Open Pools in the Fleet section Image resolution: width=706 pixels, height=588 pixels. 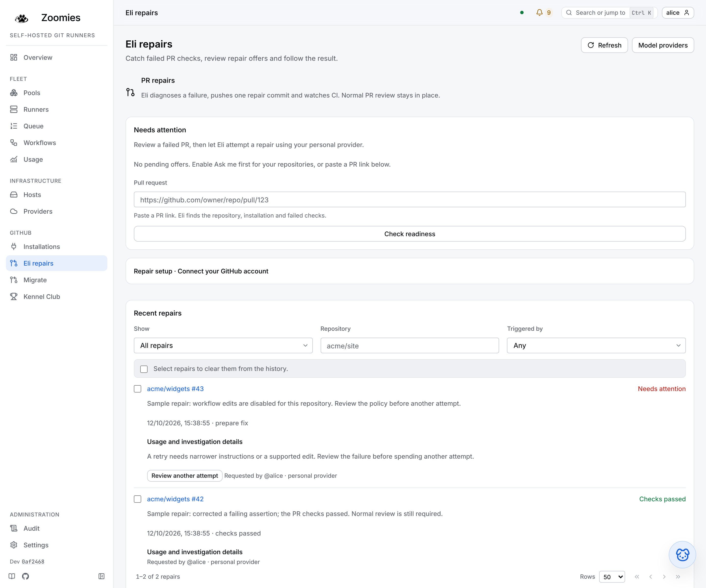(56, 93)
